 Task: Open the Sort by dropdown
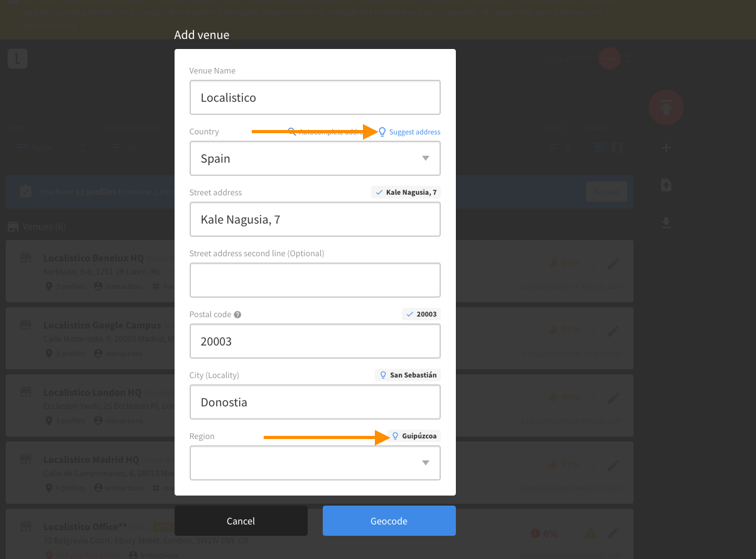tap(559, 148)
